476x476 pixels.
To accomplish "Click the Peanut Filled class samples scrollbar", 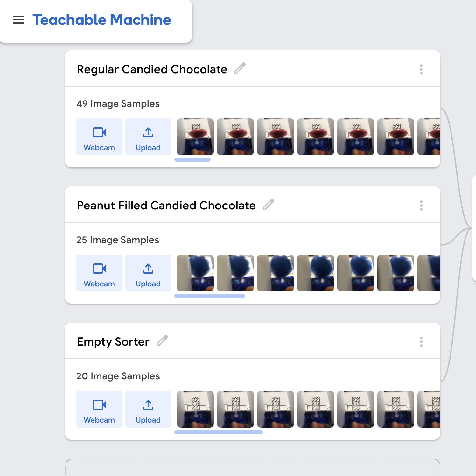I will coord(210,296).
